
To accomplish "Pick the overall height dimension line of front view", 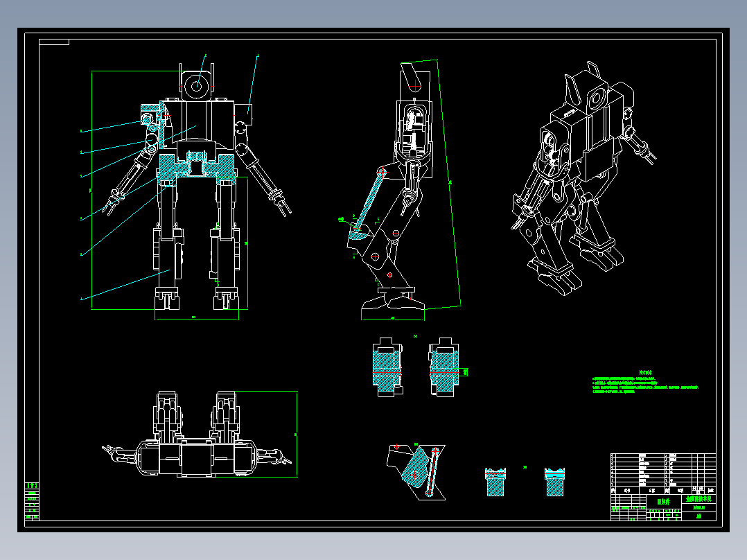I will [x=91, y=190].
